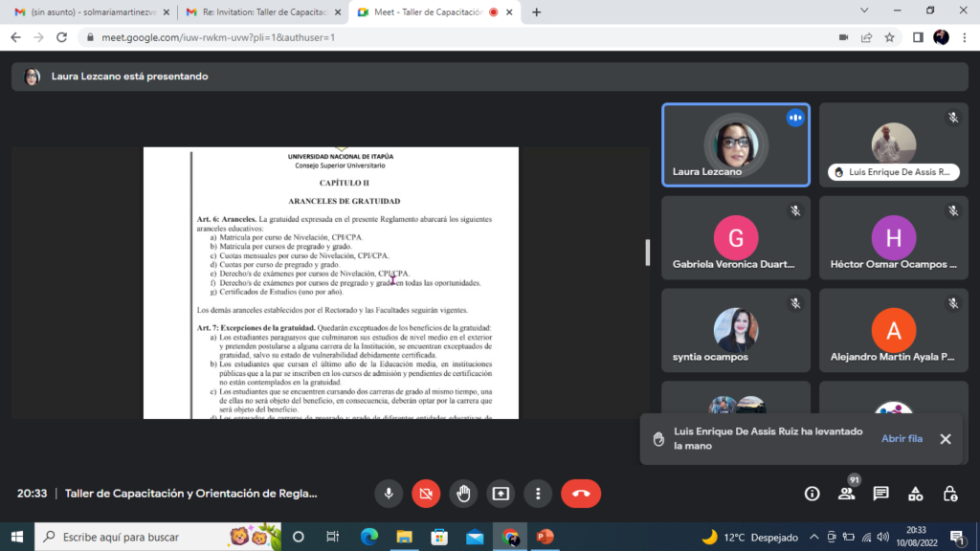Open the chat with everyone panel
This screenshot has height=551, width=980.
880,494
